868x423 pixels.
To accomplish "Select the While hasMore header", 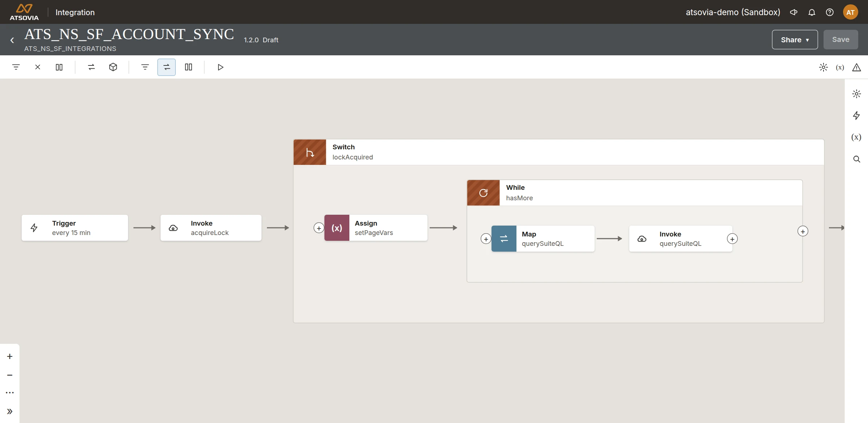I will 635,193.
